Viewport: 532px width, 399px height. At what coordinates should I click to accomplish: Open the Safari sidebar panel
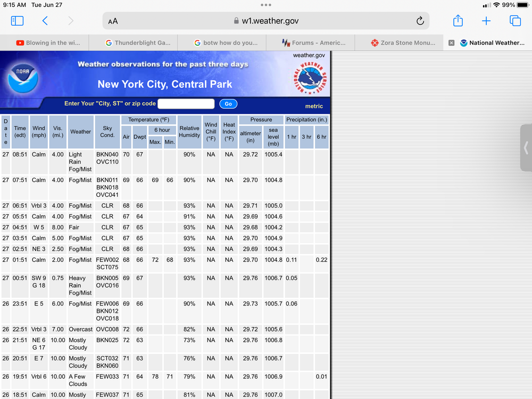(18, 21)
